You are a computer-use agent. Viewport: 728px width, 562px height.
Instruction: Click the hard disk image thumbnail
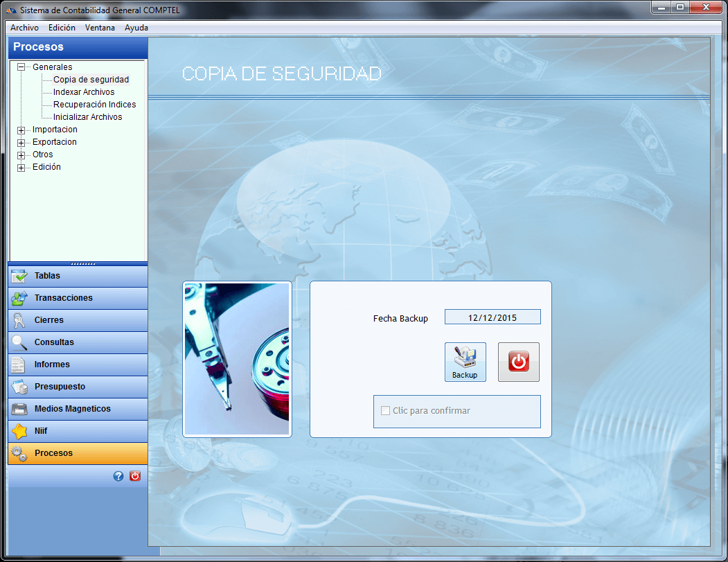tap(238, 359)
